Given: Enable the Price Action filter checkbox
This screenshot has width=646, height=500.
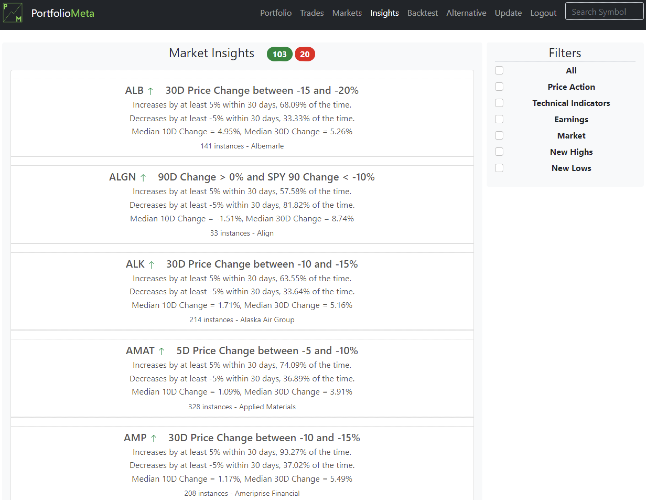Looking at the screenshot, I should click(499, 86).
